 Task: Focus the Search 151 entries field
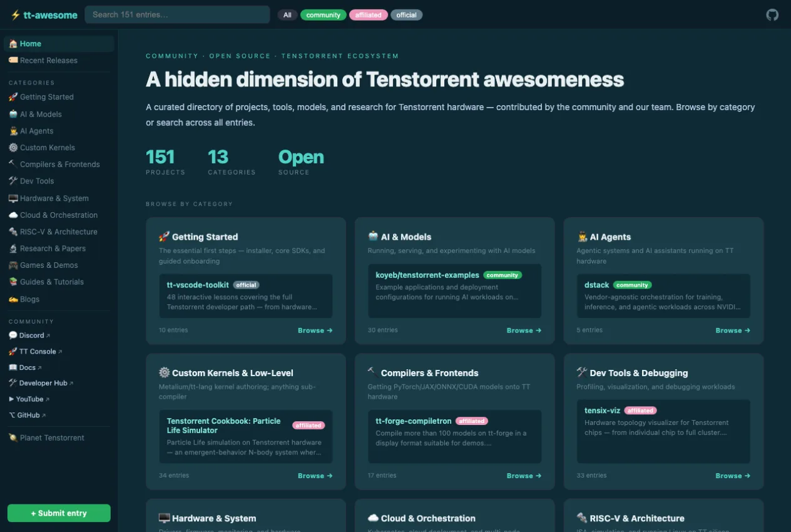point(177,14)
